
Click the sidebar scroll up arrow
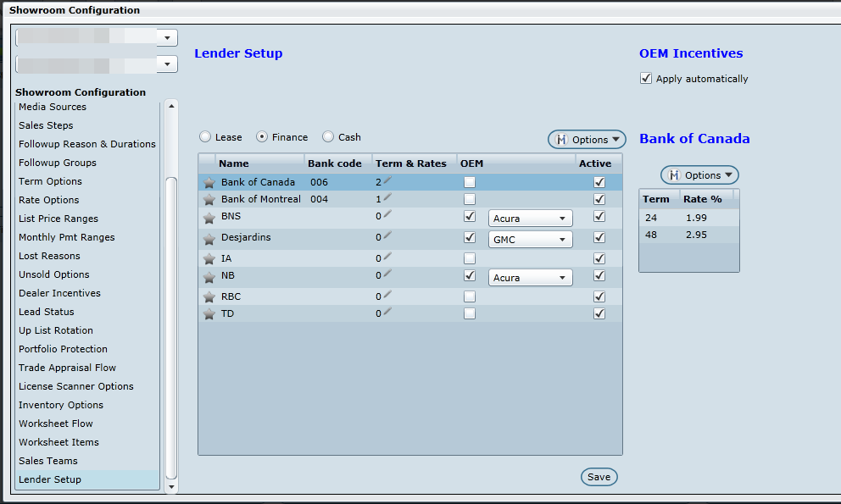[172, 107]
